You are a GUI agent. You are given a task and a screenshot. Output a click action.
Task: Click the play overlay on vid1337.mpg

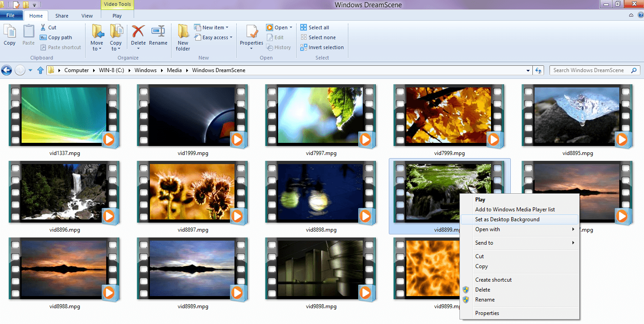[x=109, y=140]
